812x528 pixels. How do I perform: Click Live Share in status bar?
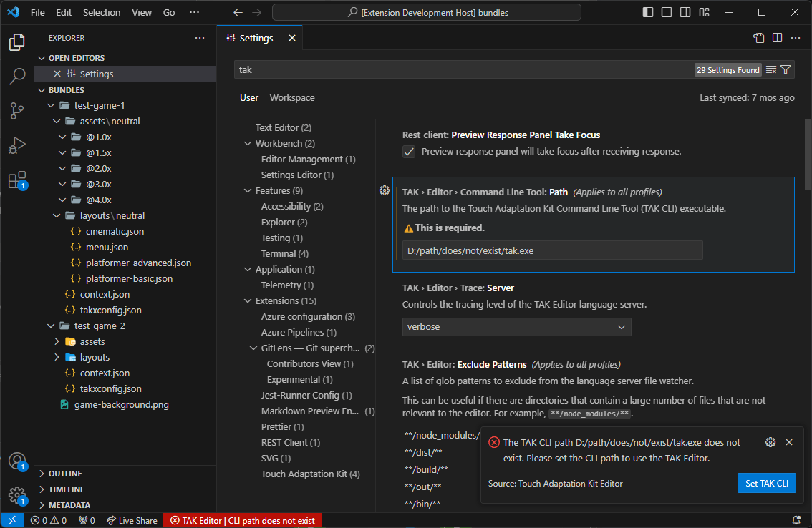(x=132, y=520)
